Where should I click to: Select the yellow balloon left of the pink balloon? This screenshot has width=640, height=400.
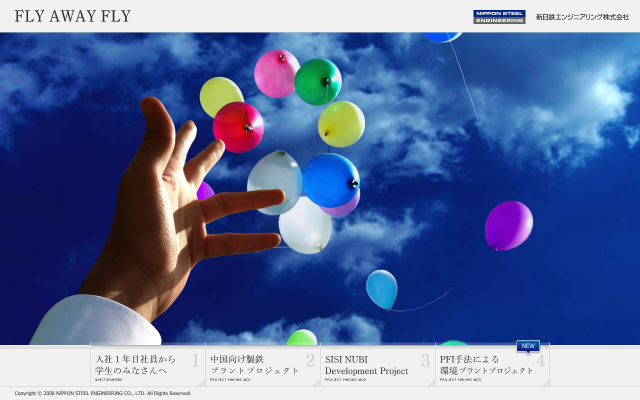pyautogui.click(x=220, y=96)
